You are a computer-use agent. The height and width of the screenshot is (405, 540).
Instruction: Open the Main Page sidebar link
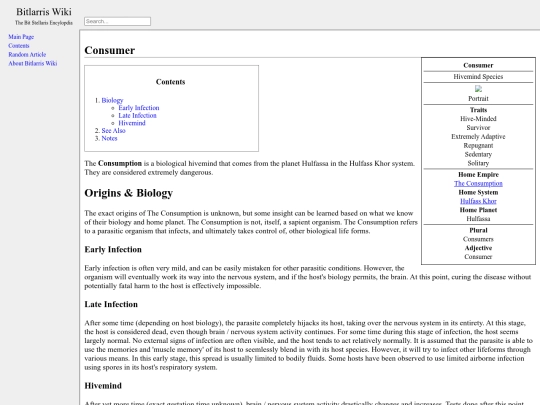click(21, 37)
